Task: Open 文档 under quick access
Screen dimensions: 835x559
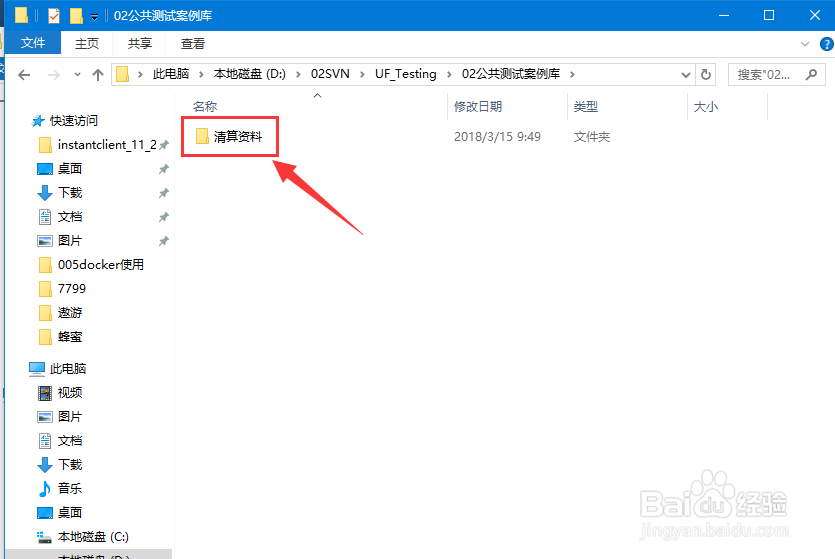Action: coord(70,217)
